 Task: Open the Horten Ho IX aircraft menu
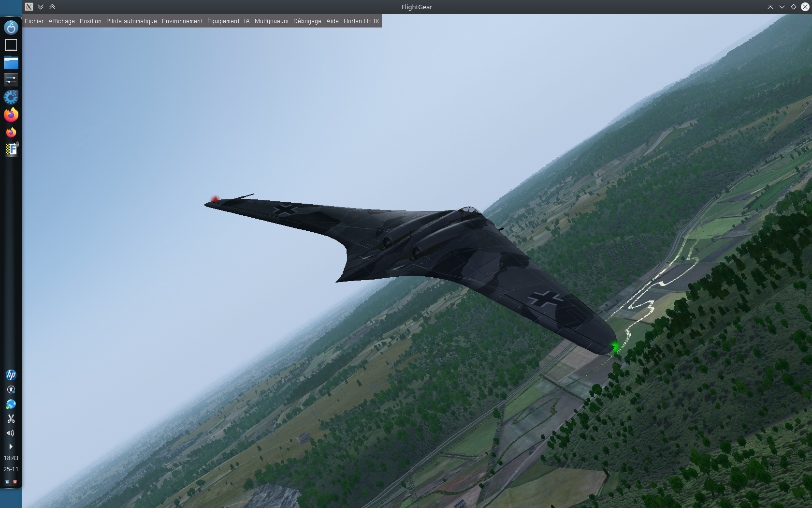(361, 21)
